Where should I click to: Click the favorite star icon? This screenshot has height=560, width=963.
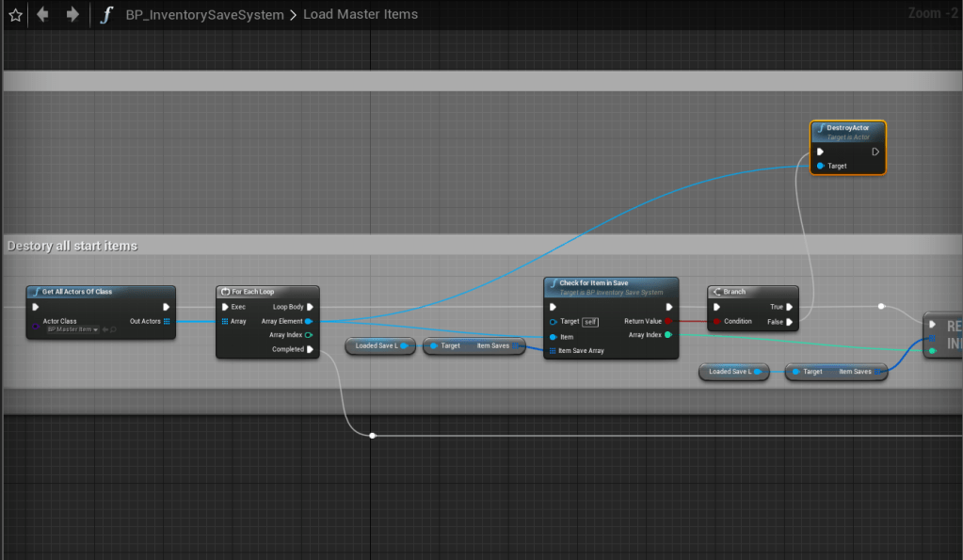15,15
